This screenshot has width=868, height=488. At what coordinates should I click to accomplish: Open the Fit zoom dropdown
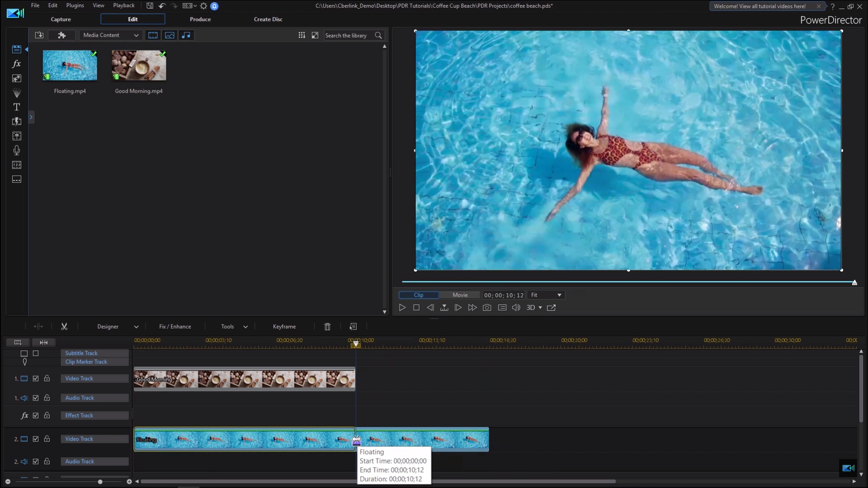pos(546,295)
